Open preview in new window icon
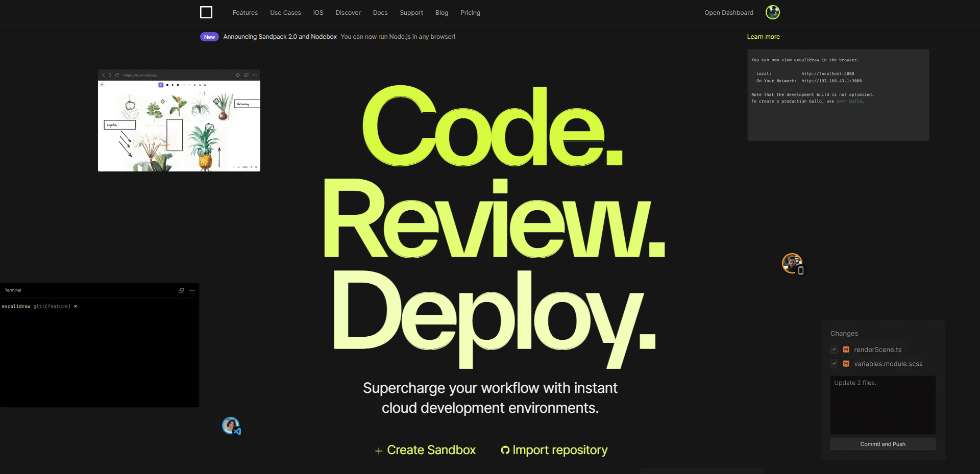980x474 pixels. (246, 75)
